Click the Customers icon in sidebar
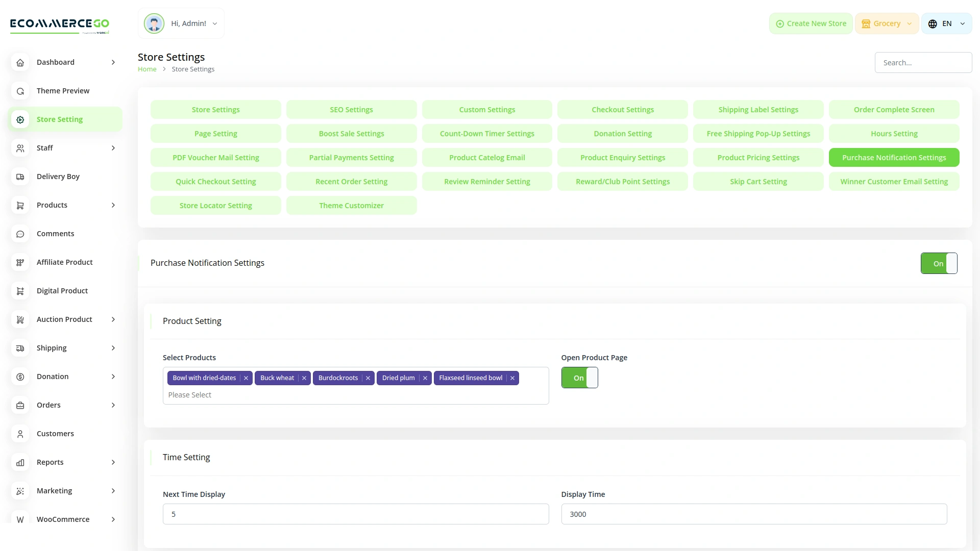Viewport: 980px width, 551px height. (20, 434)
